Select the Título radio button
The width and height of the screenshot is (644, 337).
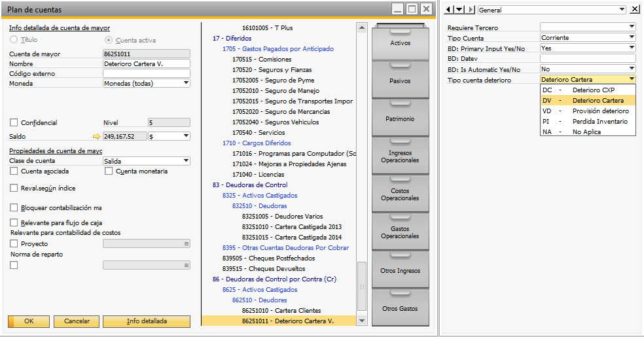[14, 39]
